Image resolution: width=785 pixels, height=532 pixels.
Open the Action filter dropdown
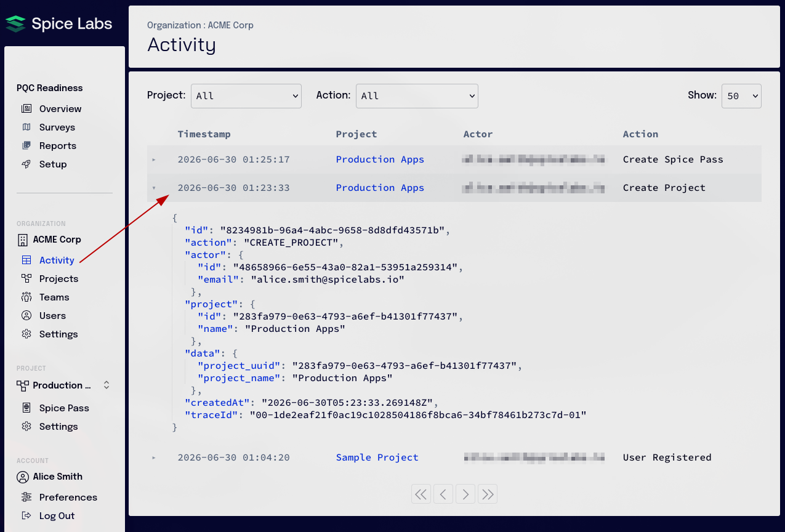click(x=417, y=96)
